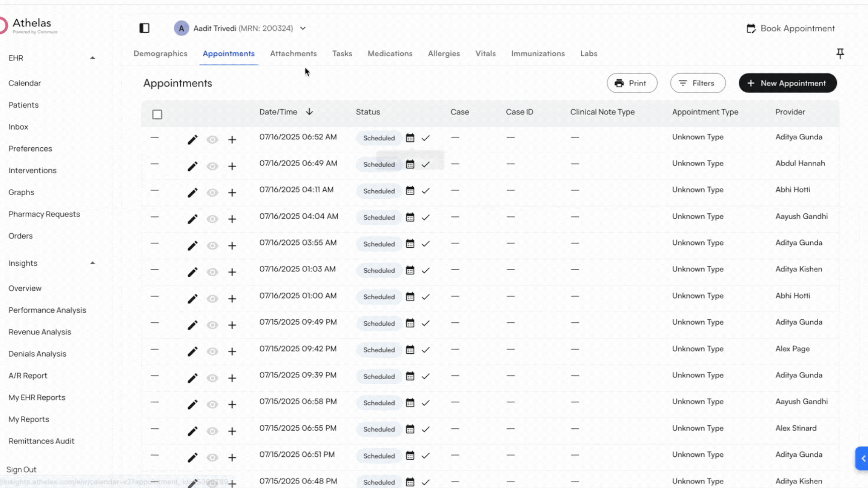Image resolution: width=868 pixels, height=488 pixels.
Task: Click the New Appointment button
Action: tap(787, 83)
